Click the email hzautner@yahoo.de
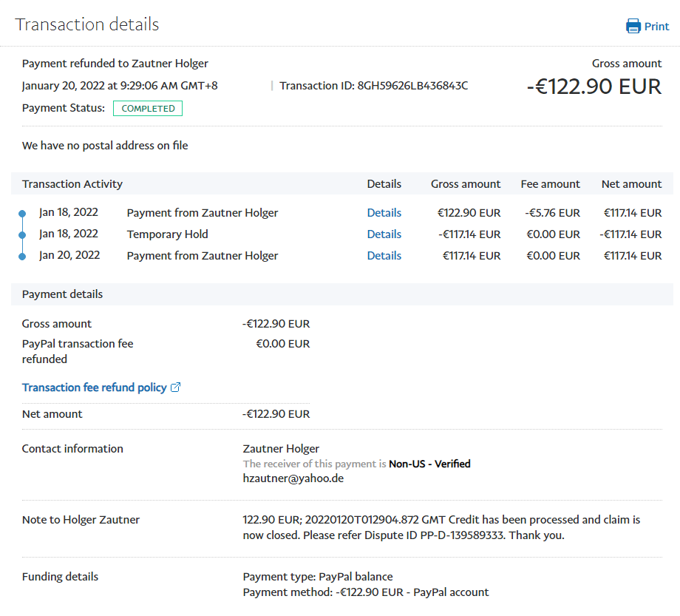Screen dimensions: 680x616 (x=293, y=478)
